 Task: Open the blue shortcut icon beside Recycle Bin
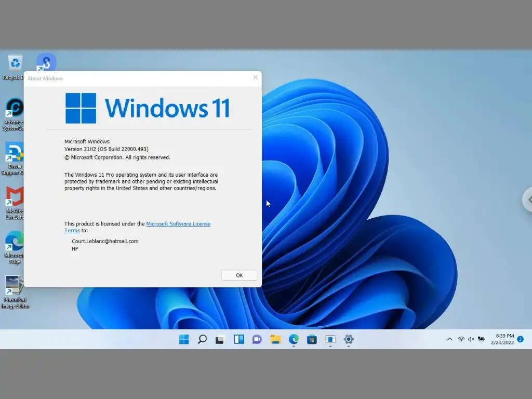46,62
